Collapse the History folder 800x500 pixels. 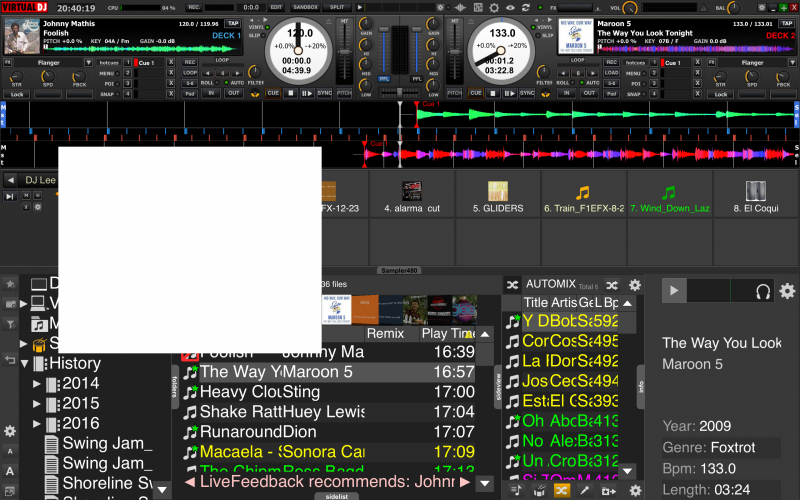(x=24, y=364)
